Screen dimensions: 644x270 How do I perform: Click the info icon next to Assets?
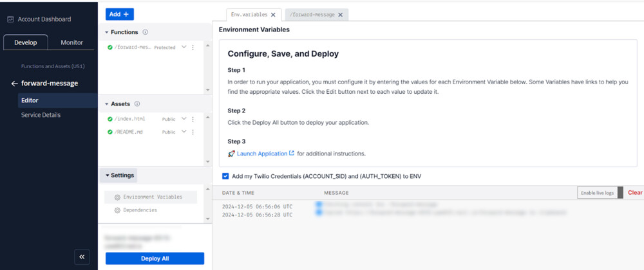coord(137,104)
